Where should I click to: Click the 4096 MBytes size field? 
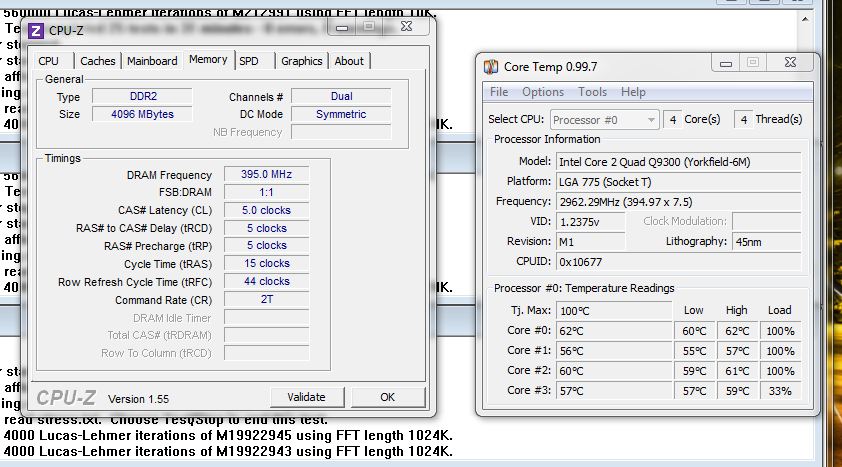click(143, 114)
